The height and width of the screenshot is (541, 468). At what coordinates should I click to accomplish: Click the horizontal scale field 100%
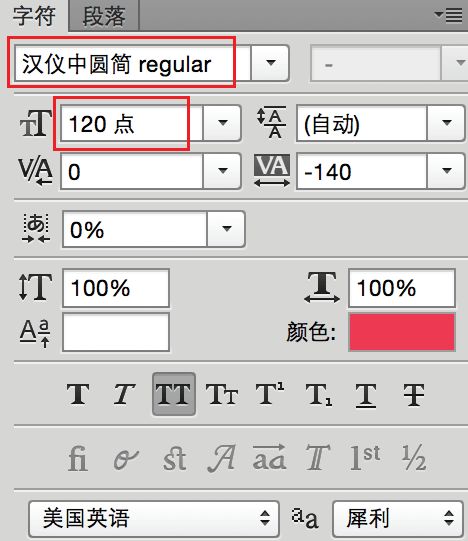[x=402, y=288]
